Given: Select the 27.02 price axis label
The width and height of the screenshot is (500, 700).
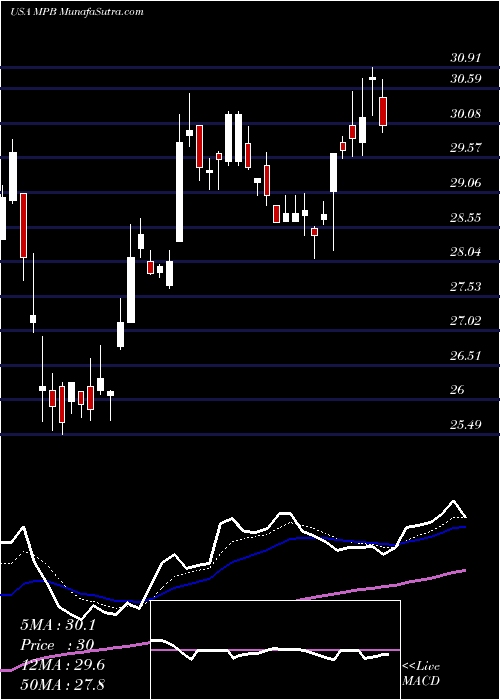Looking at the screenshot, I should tap(466, 321).
